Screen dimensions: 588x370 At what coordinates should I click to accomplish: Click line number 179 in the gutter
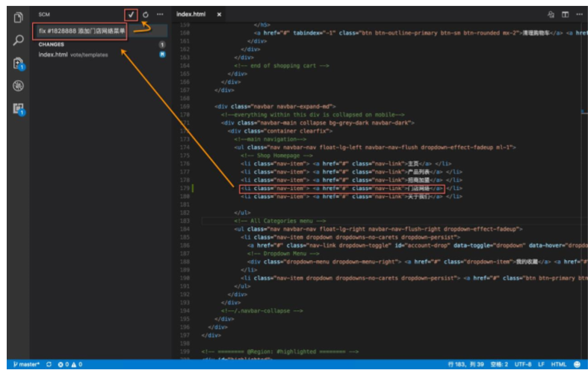point(185,188)
